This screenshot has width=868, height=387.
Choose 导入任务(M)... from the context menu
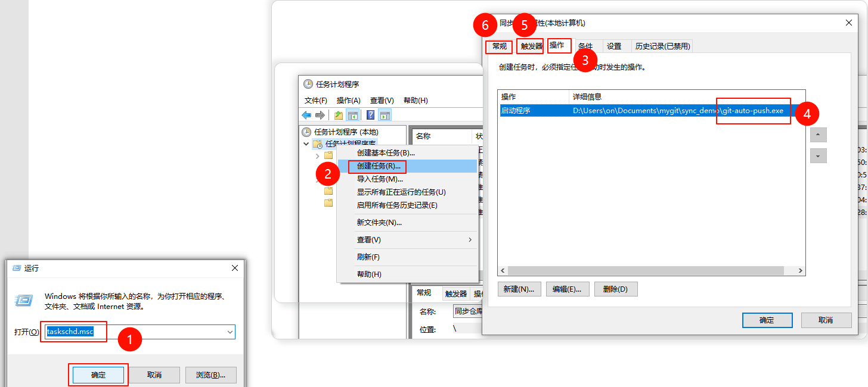408,179
